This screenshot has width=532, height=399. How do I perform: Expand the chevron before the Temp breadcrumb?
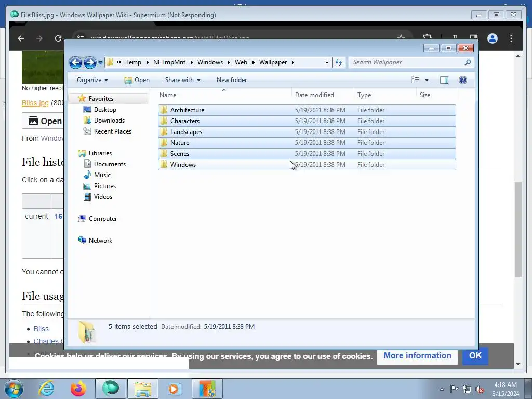click(x=119, y=62)
